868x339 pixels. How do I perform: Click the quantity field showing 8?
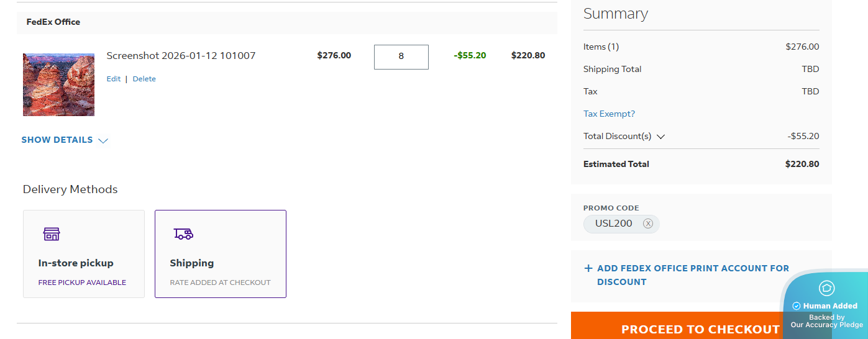[401, 56]
